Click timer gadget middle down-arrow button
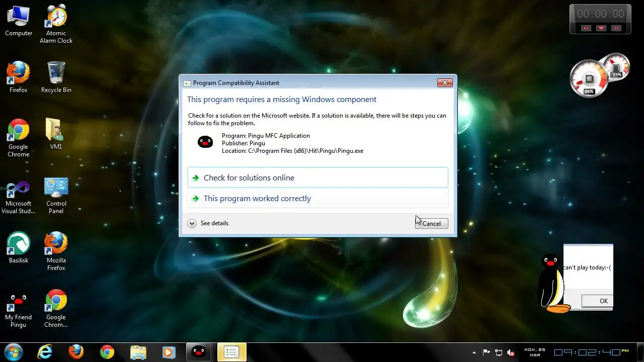The image size is (644, 362). coord(601,28)
